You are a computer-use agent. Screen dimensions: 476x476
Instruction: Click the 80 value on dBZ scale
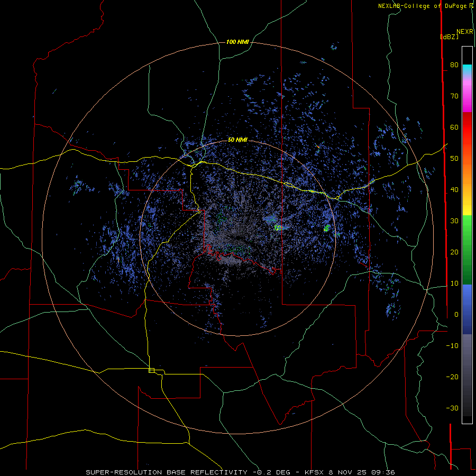tap(454, 65)
